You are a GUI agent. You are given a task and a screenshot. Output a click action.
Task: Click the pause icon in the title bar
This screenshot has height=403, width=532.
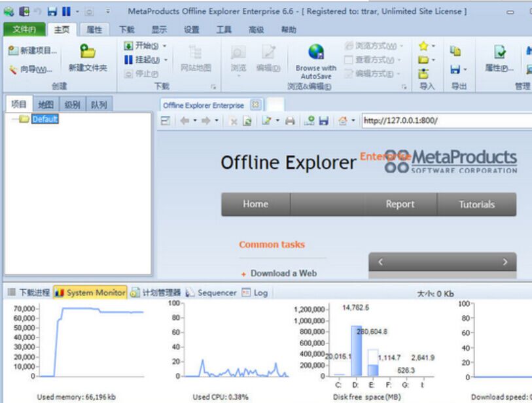coord(66,12)
